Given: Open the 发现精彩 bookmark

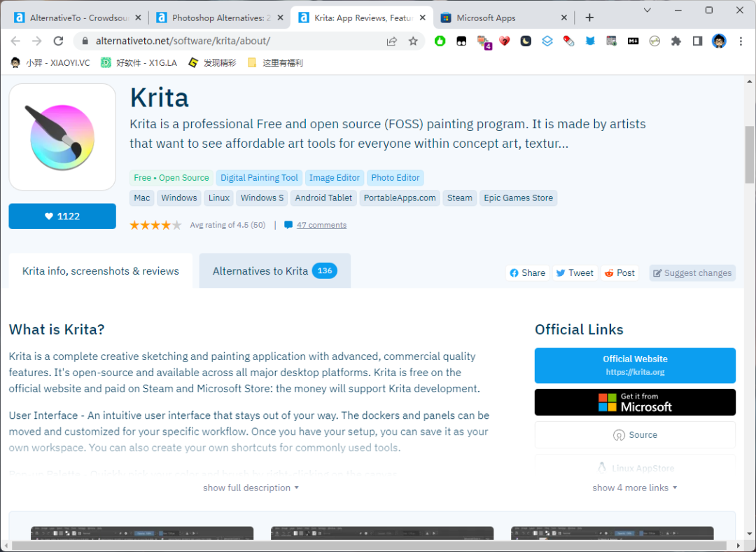Looking at the screenshot, I should pyautogui.click(x=212, y=63).
